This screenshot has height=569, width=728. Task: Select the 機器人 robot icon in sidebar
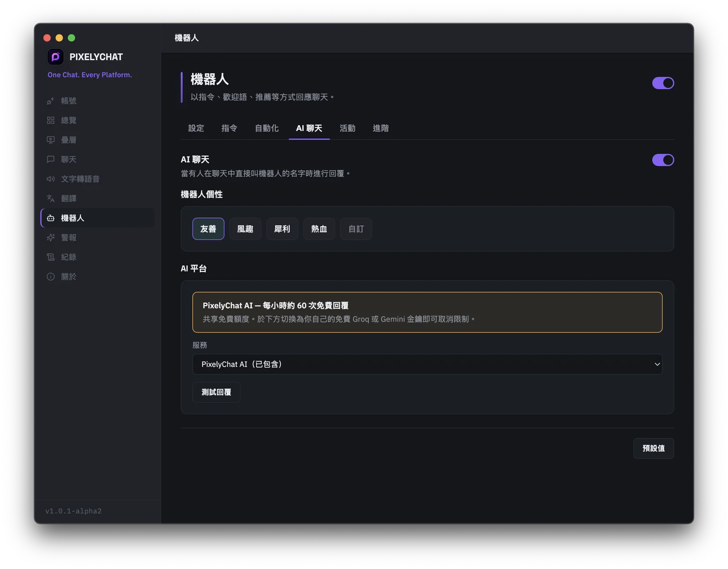click(x=51, y=218)
